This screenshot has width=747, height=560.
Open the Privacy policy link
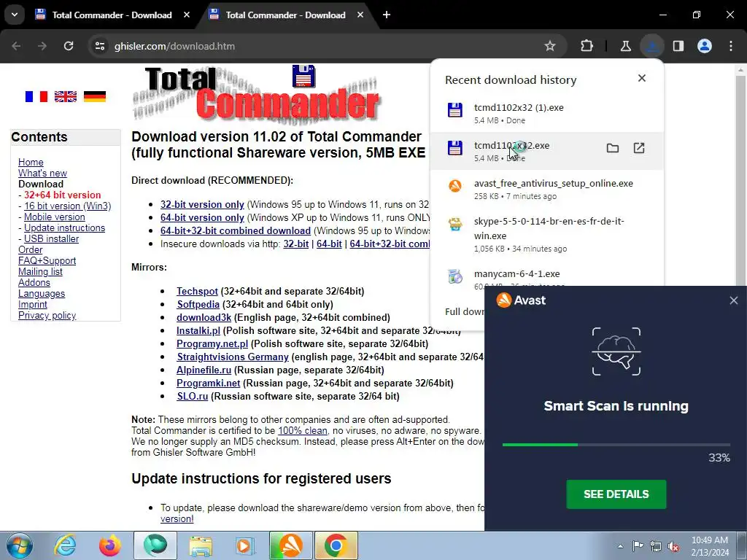tap(47, 315)
